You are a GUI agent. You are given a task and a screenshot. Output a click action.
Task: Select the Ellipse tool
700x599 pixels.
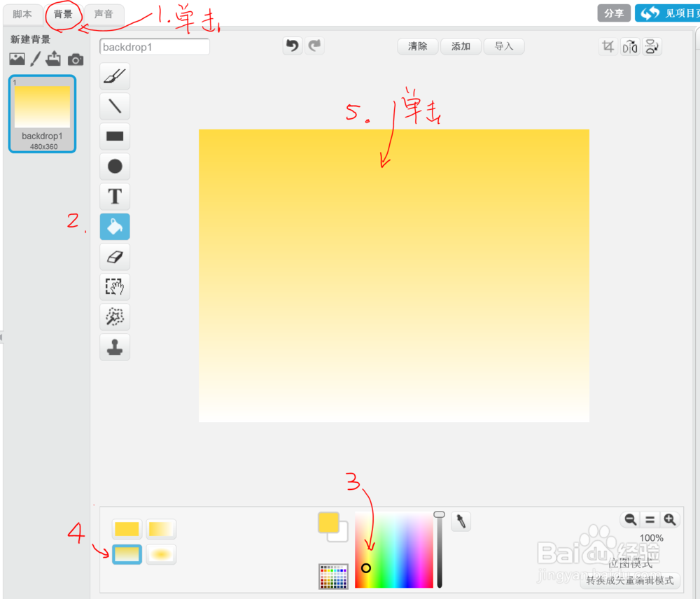[115, 166]
